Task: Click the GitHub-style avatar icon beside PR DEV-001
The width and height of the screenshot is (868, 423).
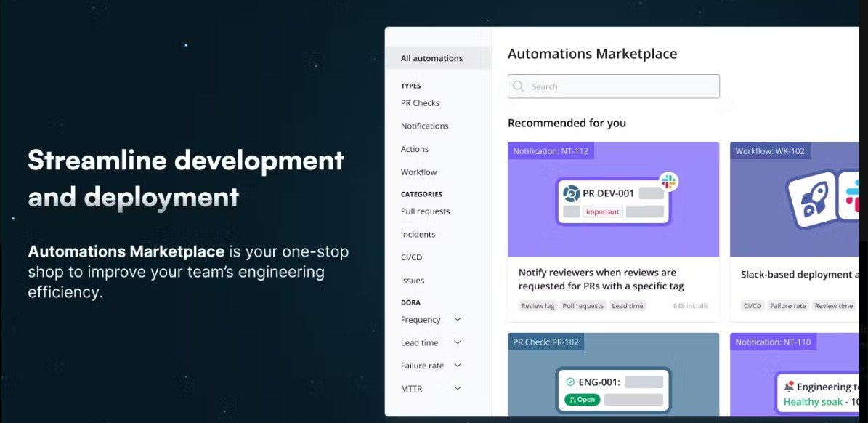Action: coord(572,194)
